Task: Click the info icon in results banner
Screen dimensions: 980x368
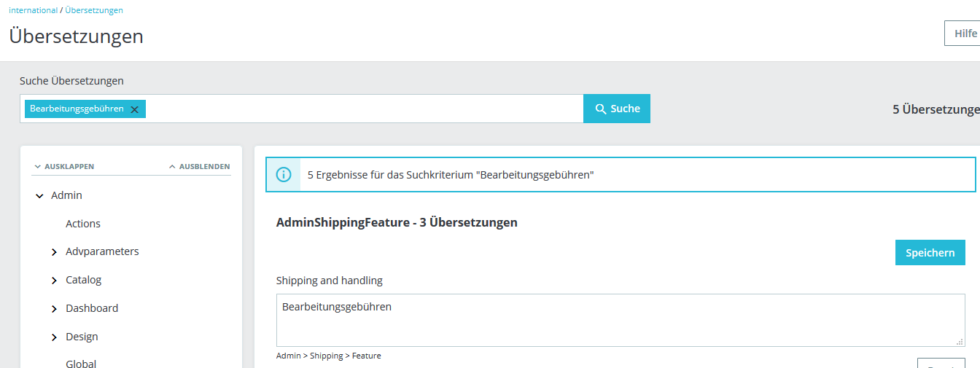Action: 283,175
